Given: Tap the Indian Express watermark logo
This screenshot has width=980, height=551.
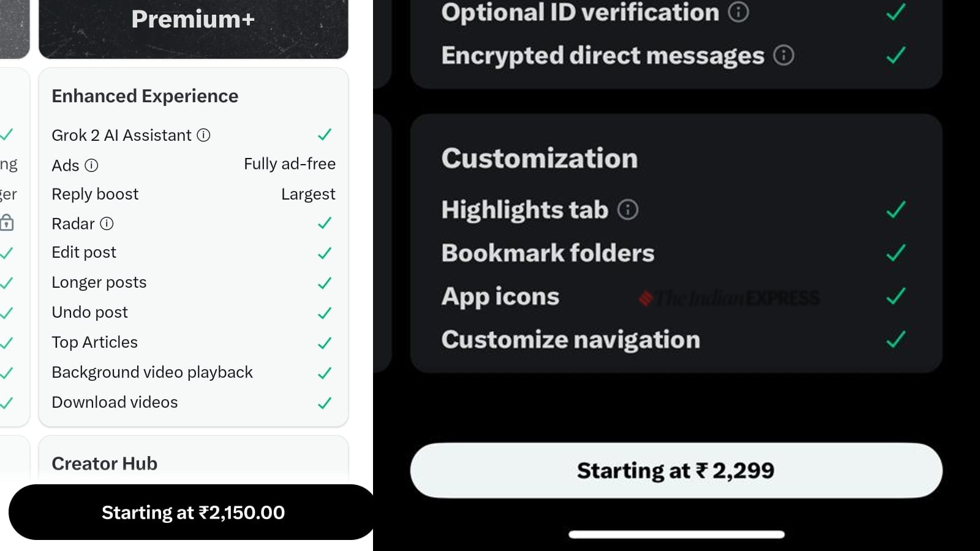Looking at the screenshot, I should pyautogui.click(x=729, y=298).
